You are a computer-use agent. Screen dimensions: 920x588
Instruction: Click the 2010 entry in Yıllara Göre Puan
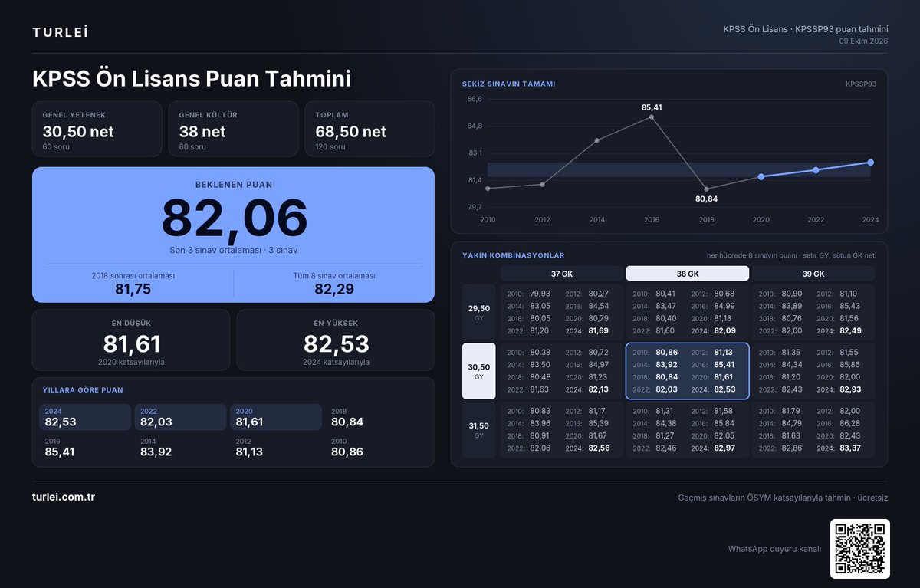347,447
